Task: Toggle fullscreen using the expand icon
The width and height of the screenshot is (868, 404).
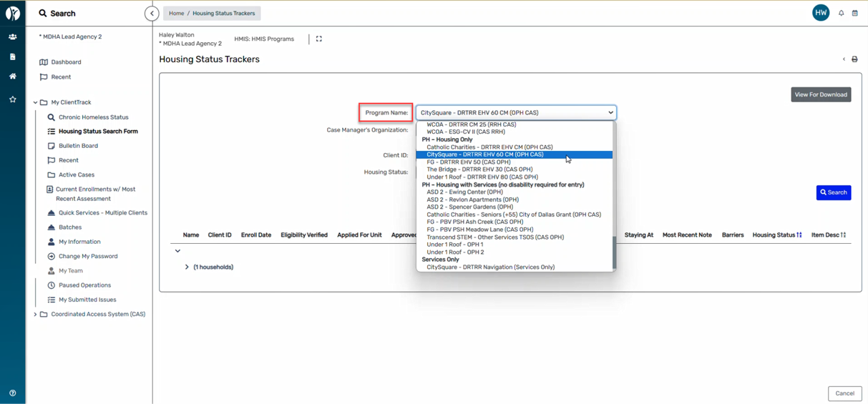Action: pos(319,39)
